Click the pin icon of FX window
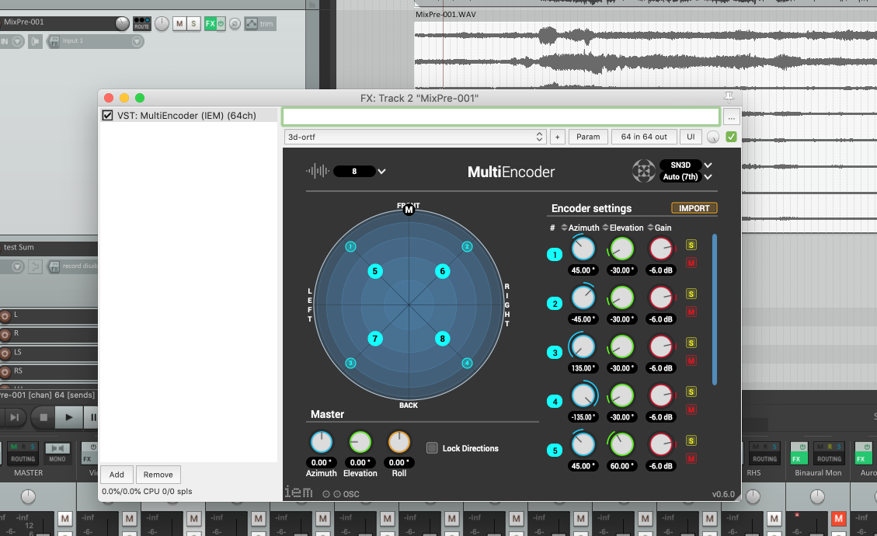This screenshot has width=877, height=536. point(729,97)
